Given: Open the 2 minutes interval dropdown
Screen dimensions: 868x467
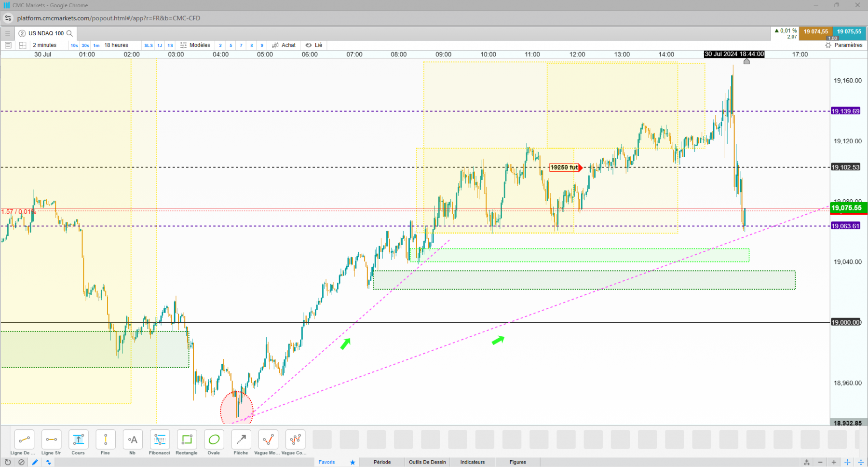Looking at the screenshot, I should (x=44, y=45).
